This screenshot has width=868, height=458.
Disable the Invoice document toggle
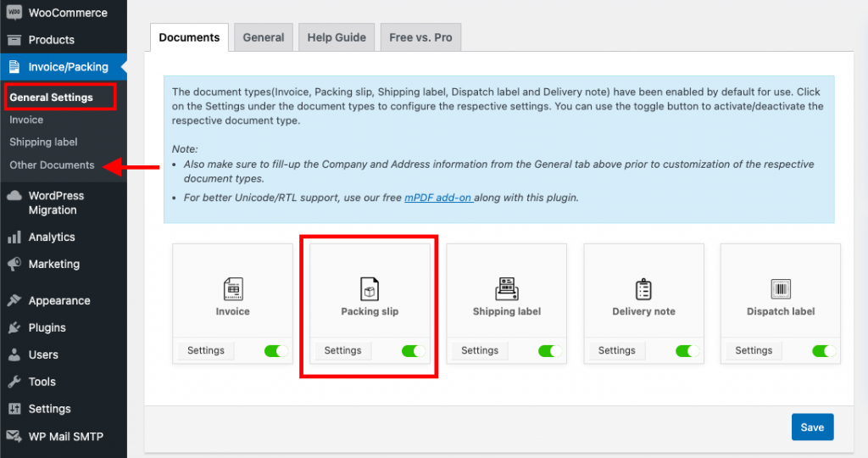(x=275, y=350)
